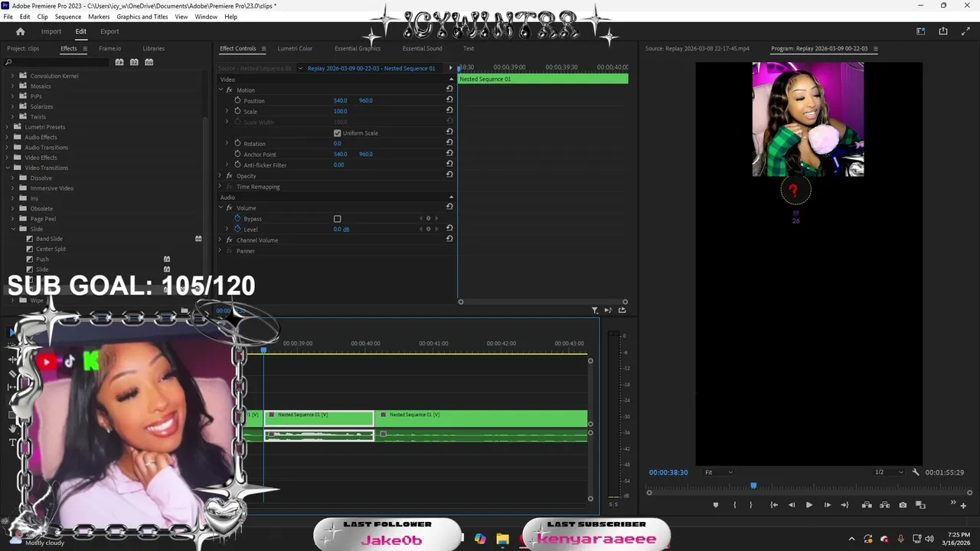Check the Bypass checkbox under Volume

click(x=337, y=219)
